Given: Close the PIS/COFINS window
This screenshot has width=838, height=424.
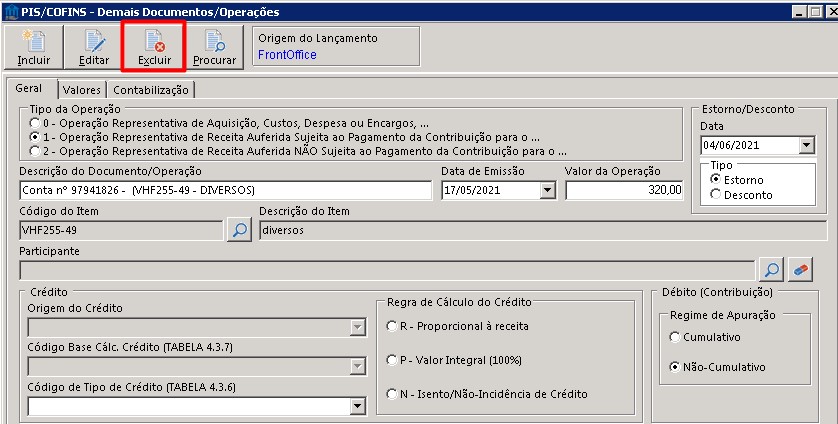Looking at the screenshot, I should [831, 11].
